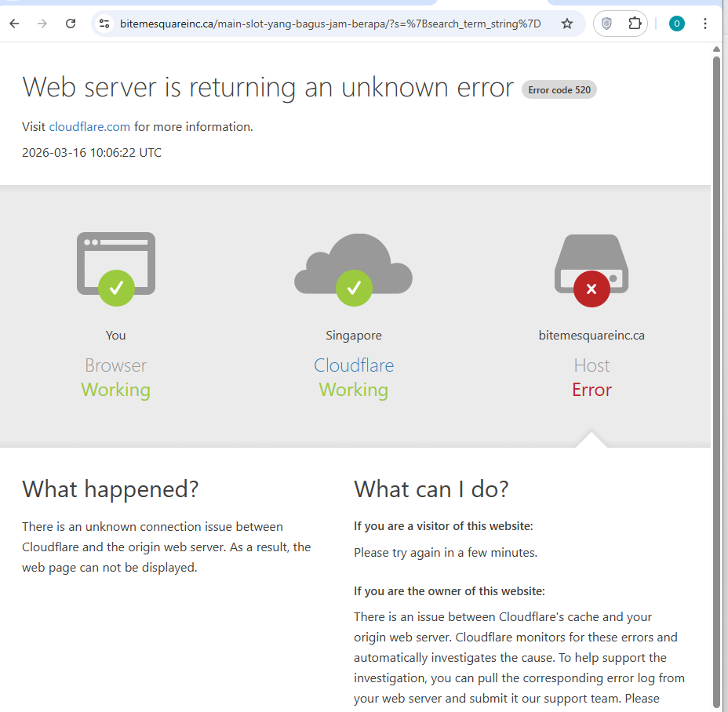The width and height of the screenshot is (728, 712).
Task: Click the 'Working' status under Cloudflare
Action: click(x=353, y=390)
